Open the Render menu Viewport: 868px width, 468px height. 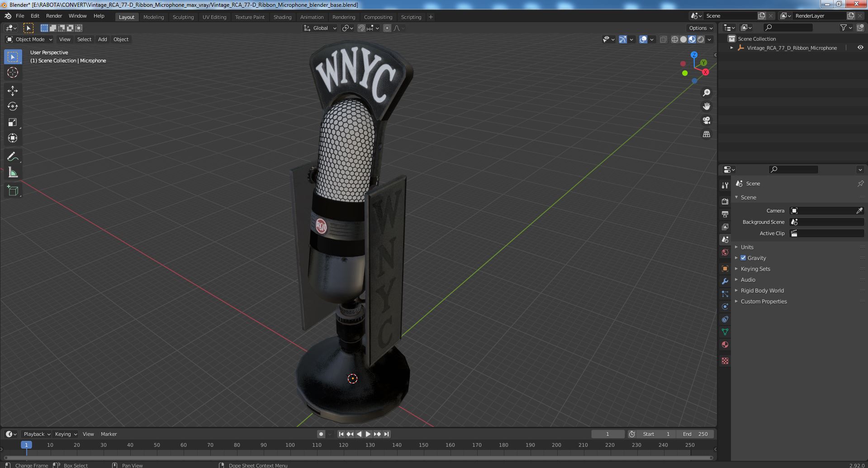[54, 16]
